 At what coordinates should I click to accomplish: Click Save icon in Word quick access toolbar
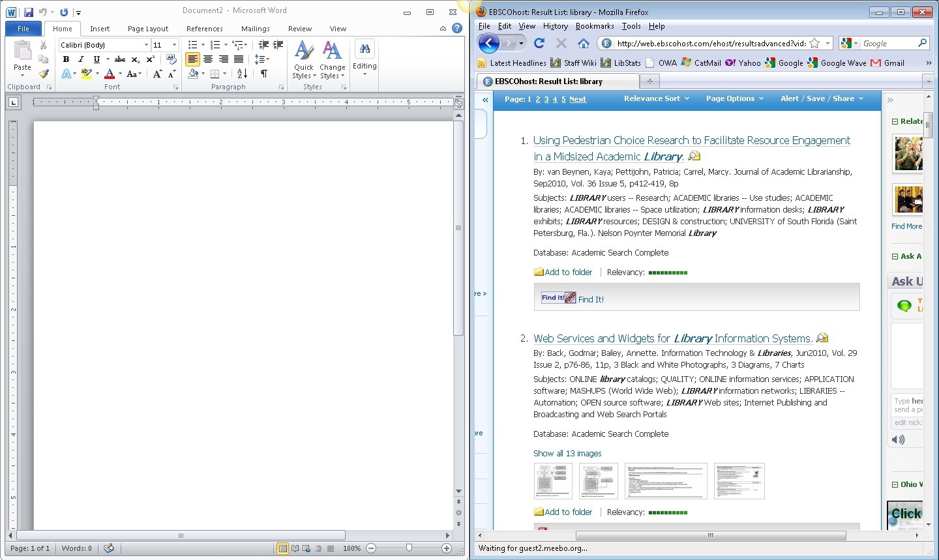coord(28,12)
